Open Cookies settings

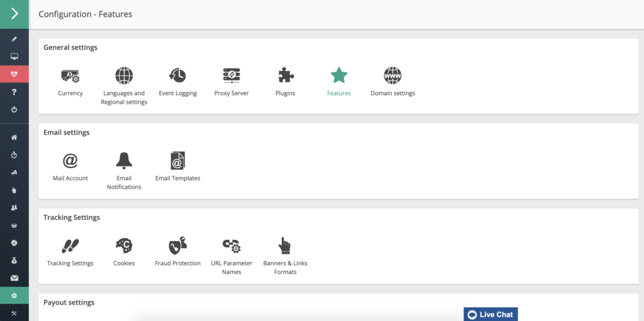[124, 246]
